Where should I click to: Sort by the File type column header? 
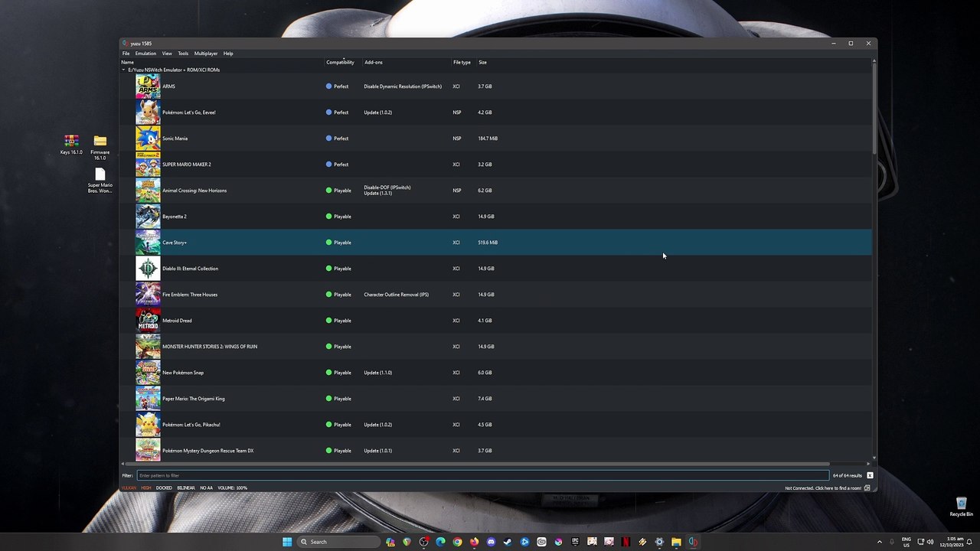point(462,62)
